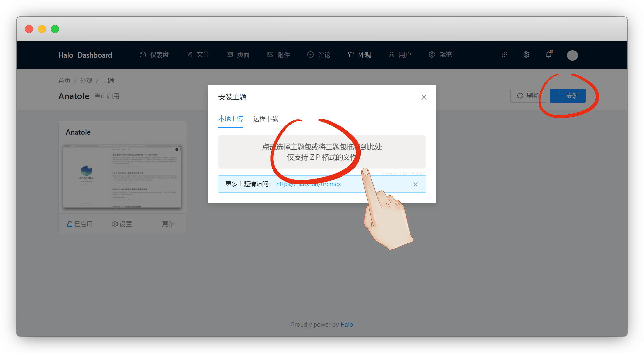Click the 安装 install button
This screenshot has width=644, height=353.
pos(567,96)
